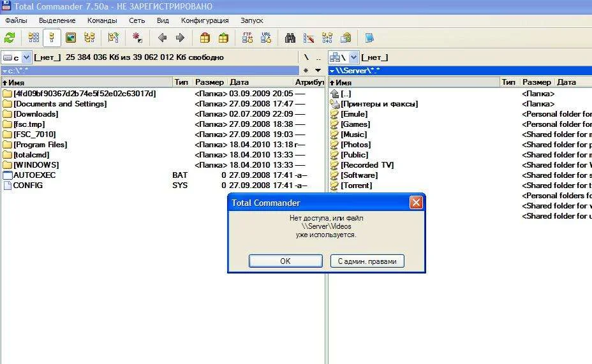Go to the root directory backslash button
Screen dimensions: 592x364
306,58
